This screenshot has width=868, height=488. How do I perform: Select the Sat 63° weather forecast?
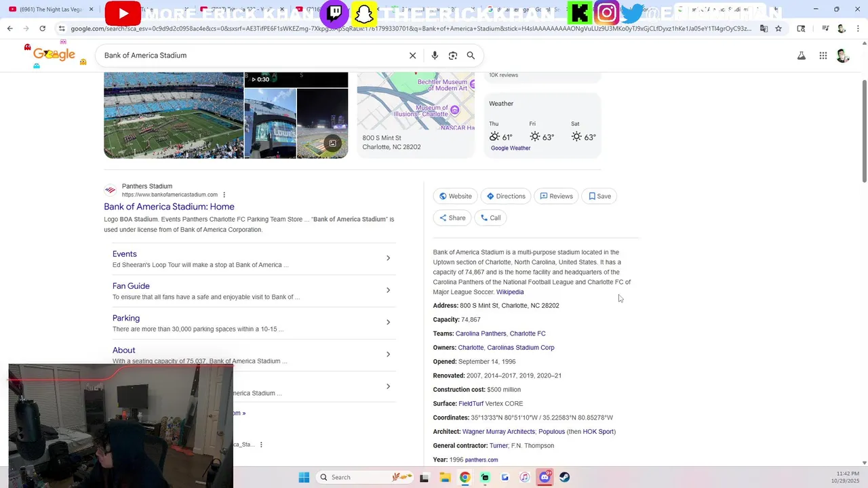point(583,132)
